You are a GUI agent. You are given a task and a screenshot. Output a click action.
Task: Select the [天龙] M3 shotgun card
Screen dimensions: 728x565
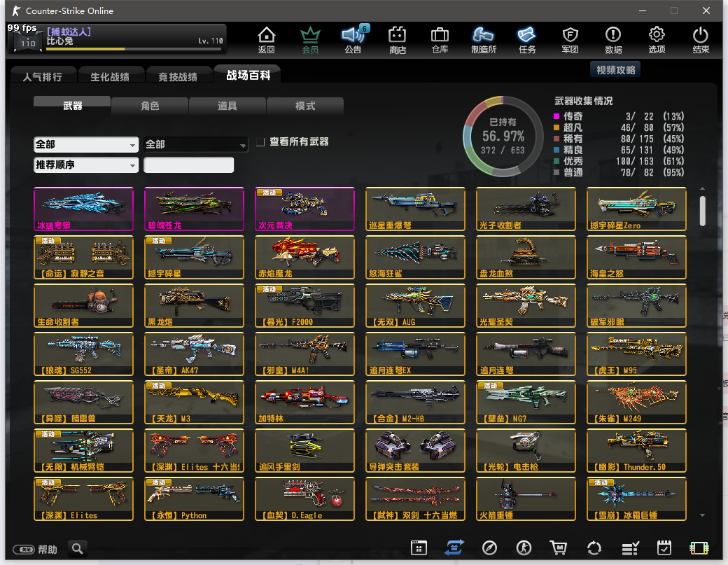[x=194, y=402]
